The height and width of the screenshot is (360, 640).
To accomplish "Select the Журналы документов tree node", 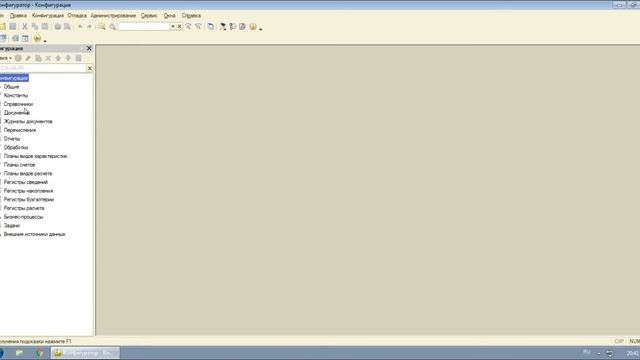I will click(28, 122).
